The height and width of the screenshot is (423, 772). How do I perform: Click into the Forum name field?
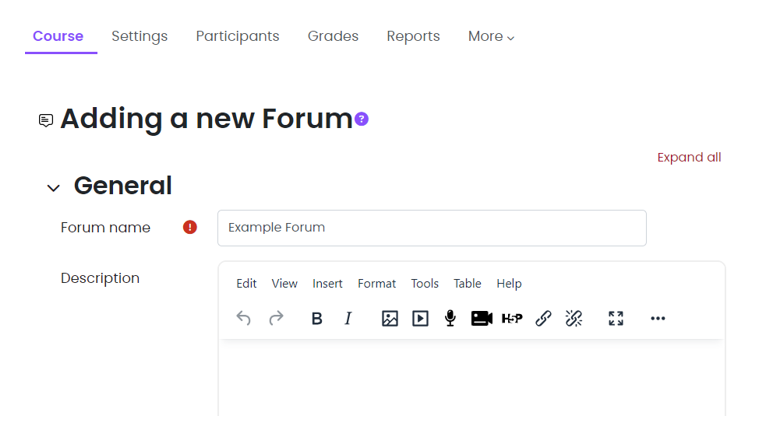click(x=431, y=227)
